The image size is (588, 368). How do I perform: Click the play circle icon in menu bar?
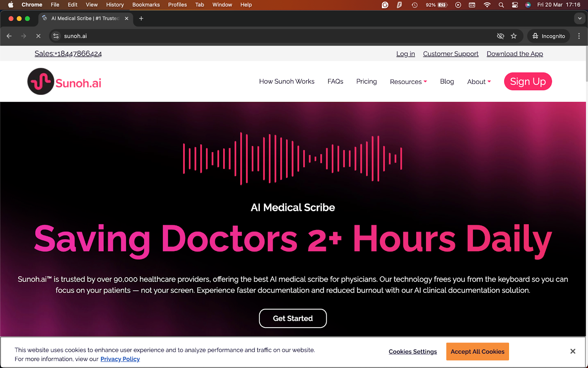click(x=458, y=5)
